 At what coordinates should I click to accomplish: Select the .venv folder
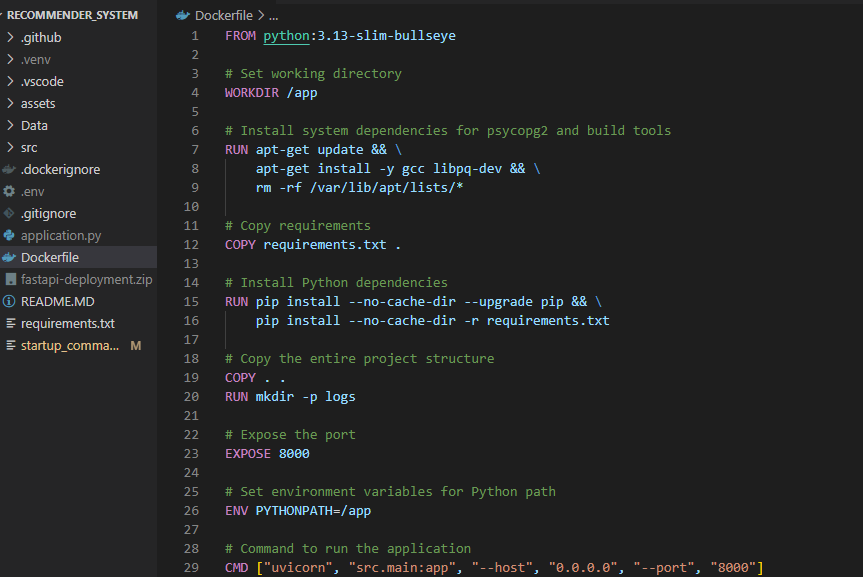click(x=38, y=59)
